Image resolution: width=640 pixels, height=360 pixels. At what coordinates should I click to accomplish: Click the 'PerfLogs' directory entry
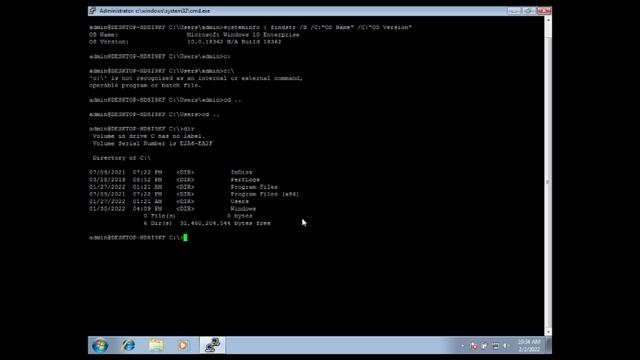[x=245, y=180]
